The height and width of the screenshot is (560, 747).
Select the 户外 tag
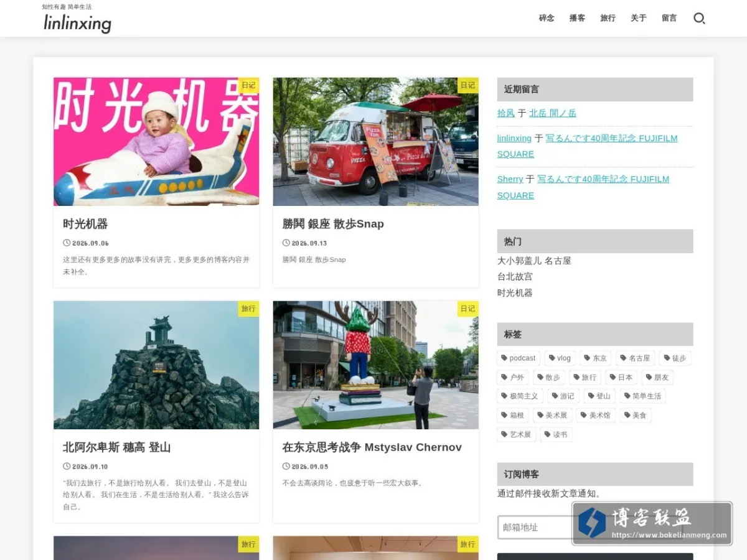click(x=513, y=377)
